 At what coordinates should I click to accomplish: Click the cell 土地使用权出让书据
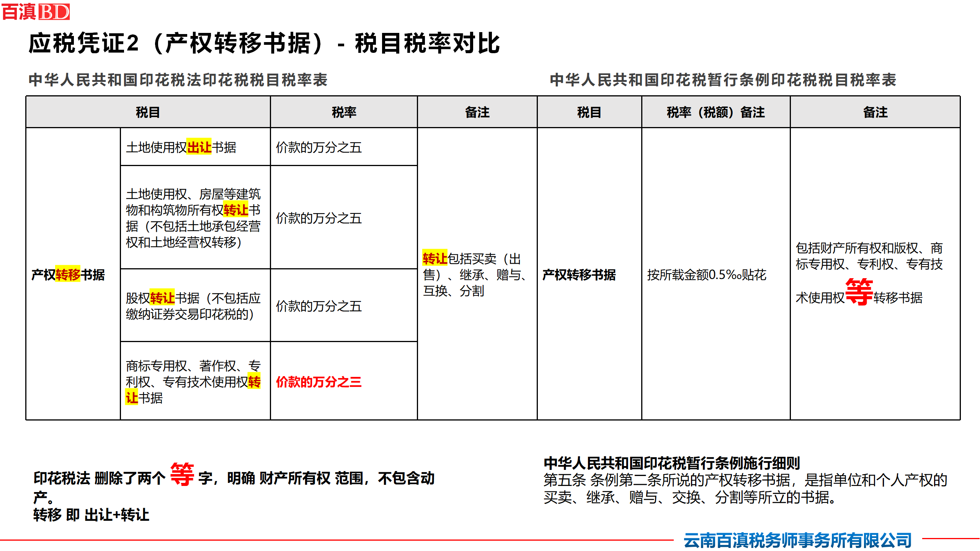(195, 147)
